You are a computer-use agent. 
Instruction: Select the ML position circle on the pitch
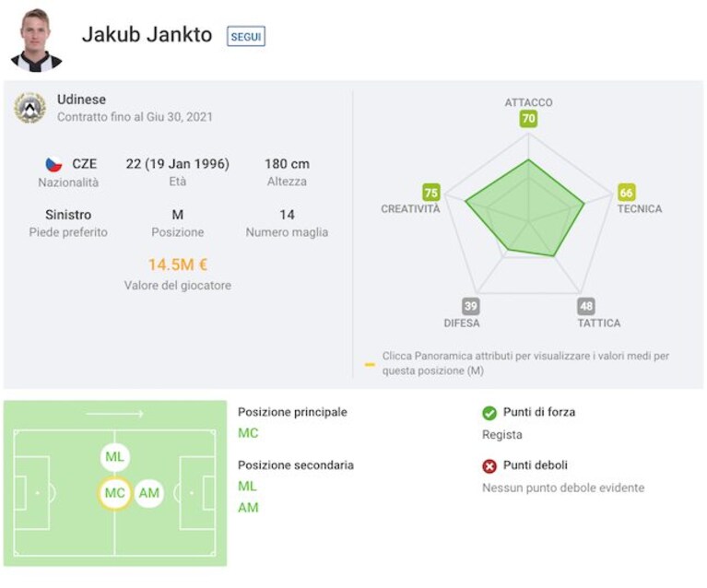coord(114,457)
